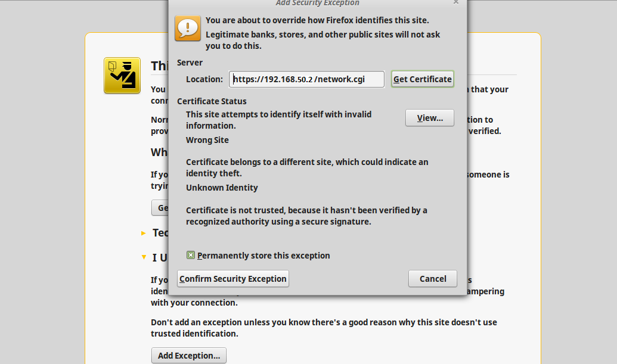Click "Don't add an exception unless" paragraph

[x=324, y=328]
